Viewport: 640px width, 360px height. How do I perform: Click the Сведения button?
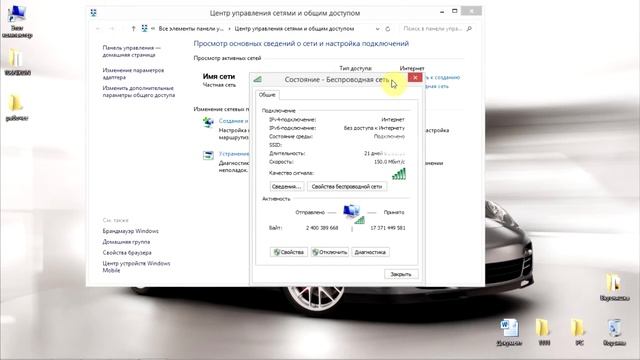pos(287,187)
